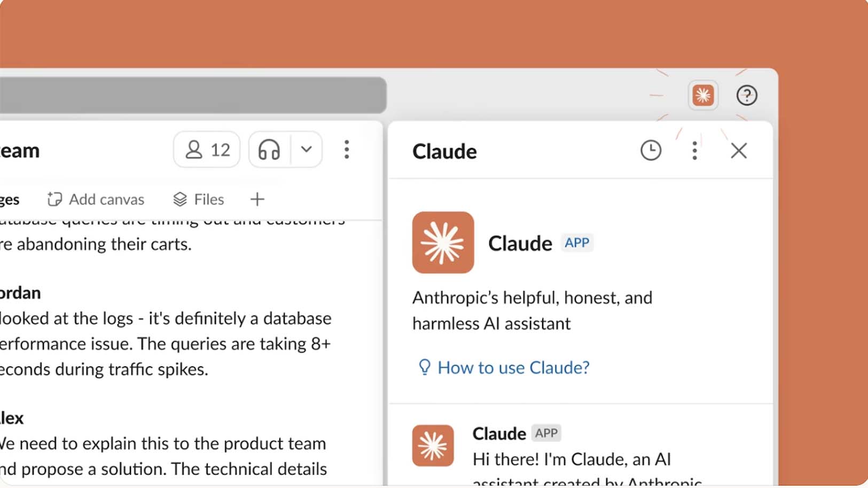868x488 pixels.
Task: Open the Help question mark icon
Action: coord(746,96)
